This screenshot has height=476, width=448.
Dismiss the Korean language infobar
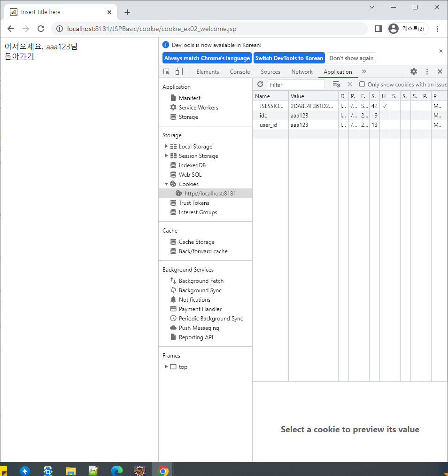coord(440,51)
